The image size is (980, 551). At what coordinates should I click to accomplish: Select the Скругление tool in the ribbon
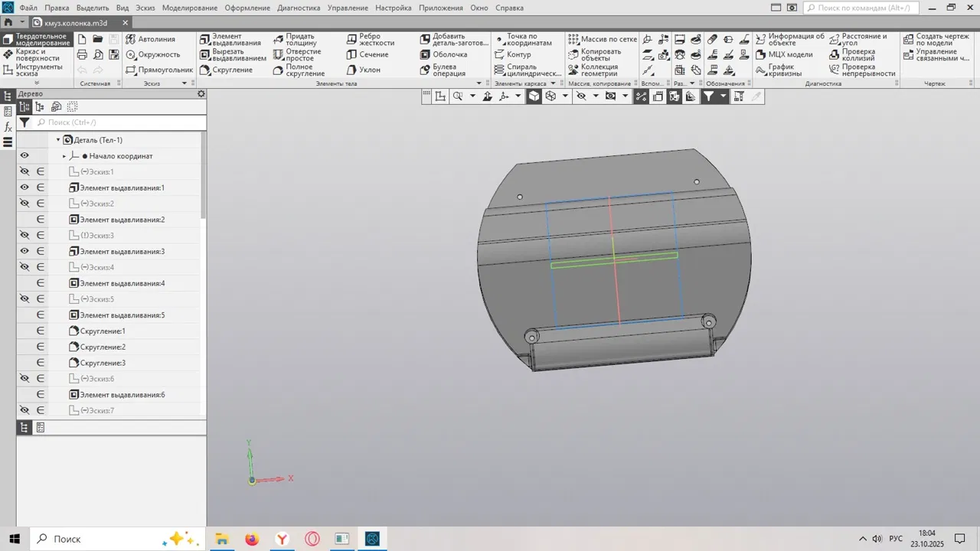click(226, 70)
